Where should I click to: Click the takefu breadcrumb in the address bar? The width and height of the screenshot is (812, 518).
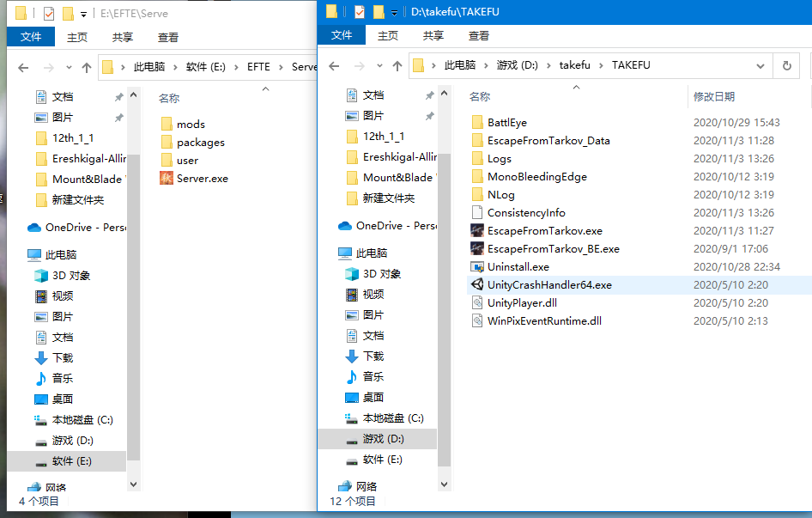coord(574,65)
